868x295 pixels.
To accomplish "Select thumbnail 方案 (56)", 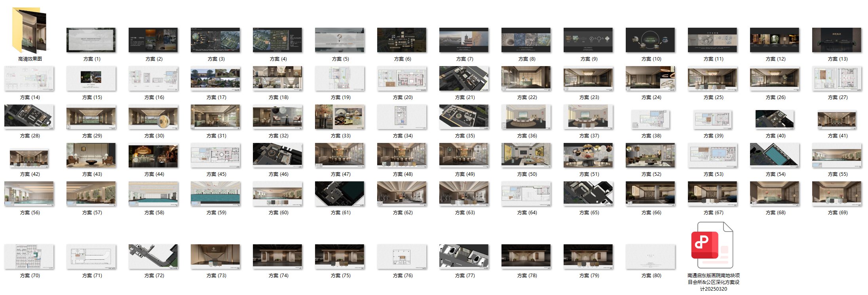I will [x=29, y=194].
